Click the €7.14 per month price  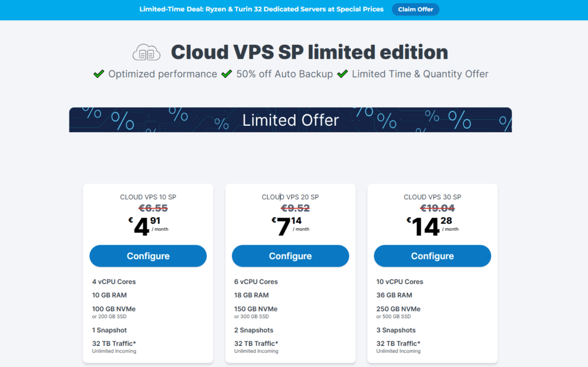coord(290,226)
